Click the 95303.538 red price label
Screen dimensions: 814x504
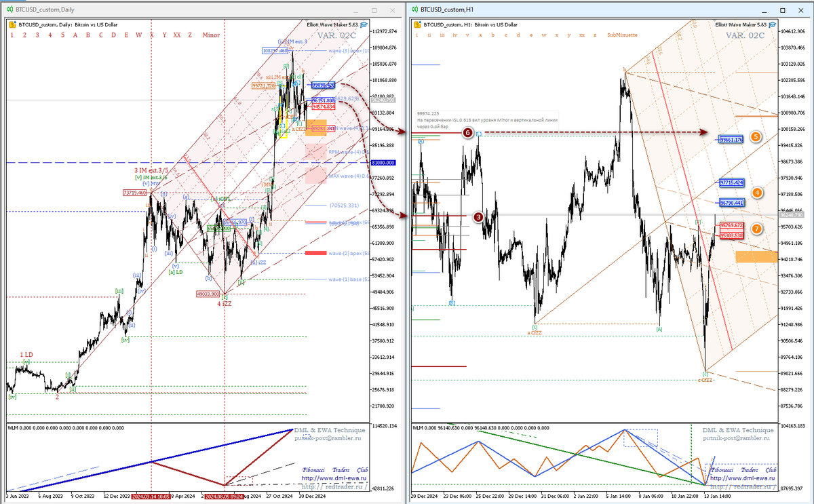point(732,235)
